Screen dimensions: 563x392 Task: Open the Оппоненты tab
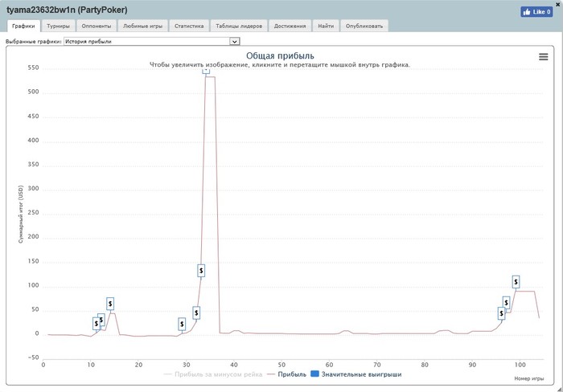tap(97, 26)
